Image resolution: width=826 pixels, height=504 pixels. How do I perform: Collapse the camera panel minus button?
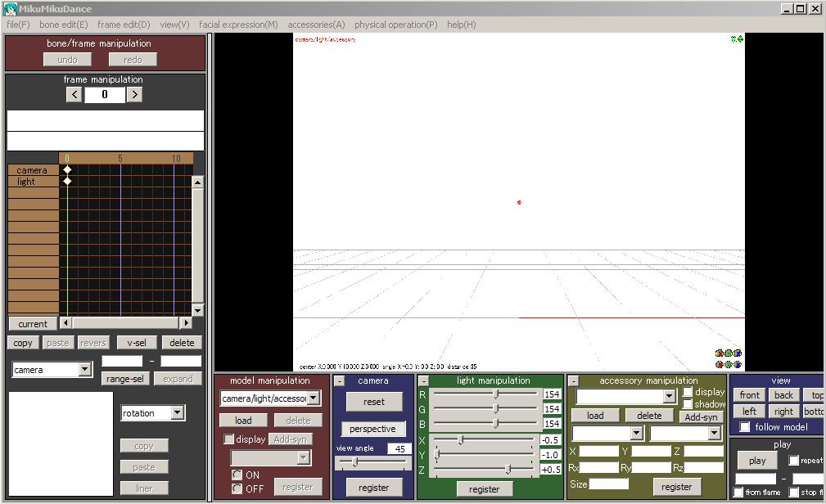[x=340, y=380]
